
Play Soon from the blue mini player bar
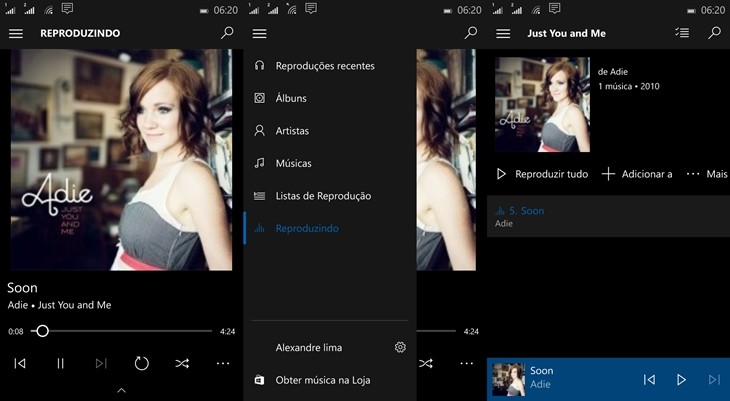(x=681, y=380)
